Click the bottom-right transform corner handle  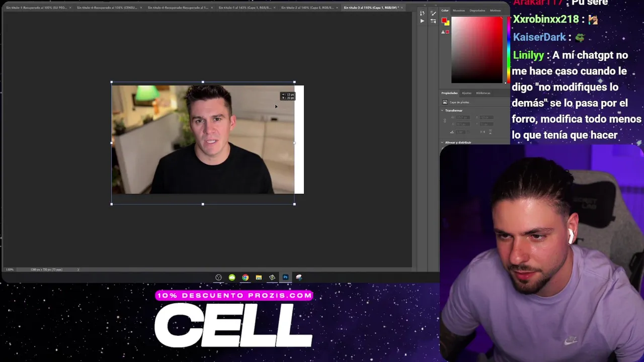click(x=294, y=204)
